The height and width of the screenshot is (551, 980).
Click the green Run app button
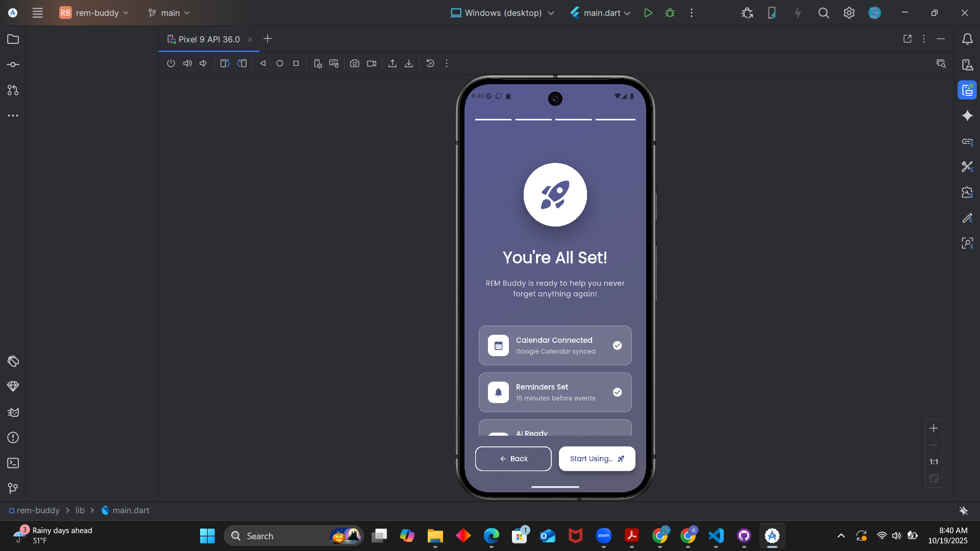(648, 13)
